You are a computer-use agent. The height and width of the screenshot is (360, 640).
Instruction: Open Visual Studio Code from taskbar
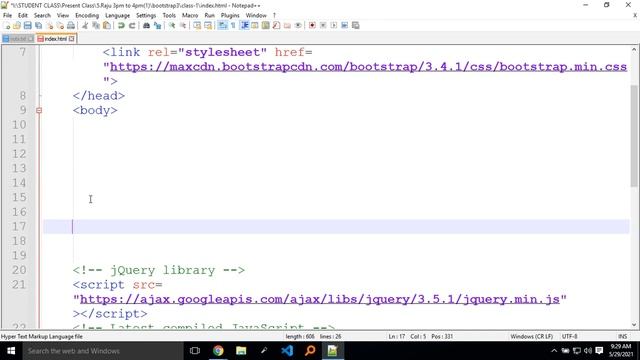(x=287, y=351)
